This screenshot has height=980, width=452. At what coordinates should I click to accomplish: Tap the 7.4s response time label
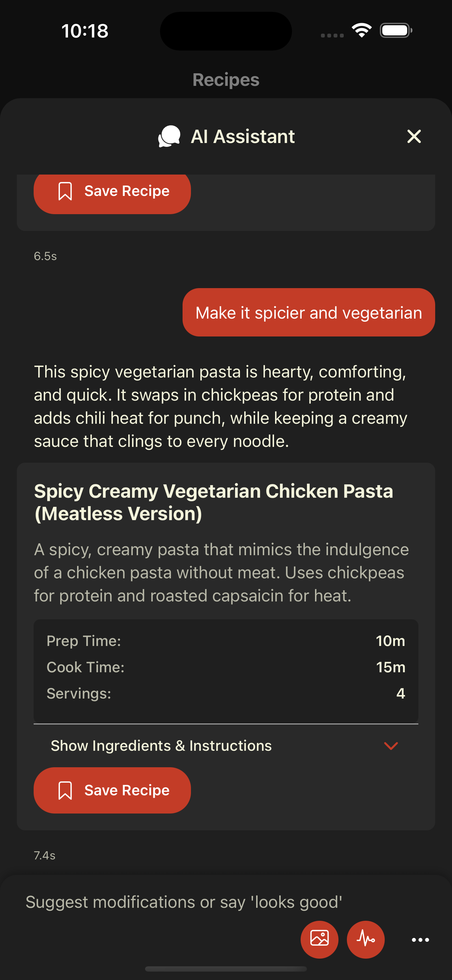(x=45, y=856)
